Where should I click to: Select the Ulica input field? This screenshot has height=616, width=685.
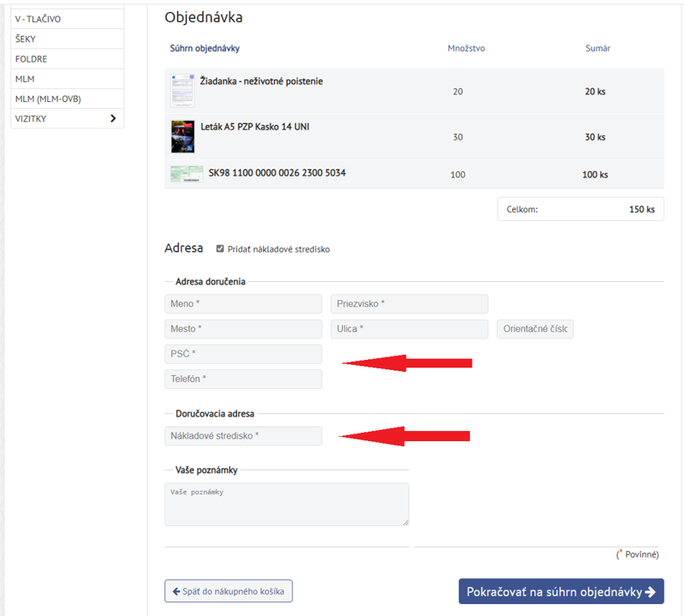[408, 329]
